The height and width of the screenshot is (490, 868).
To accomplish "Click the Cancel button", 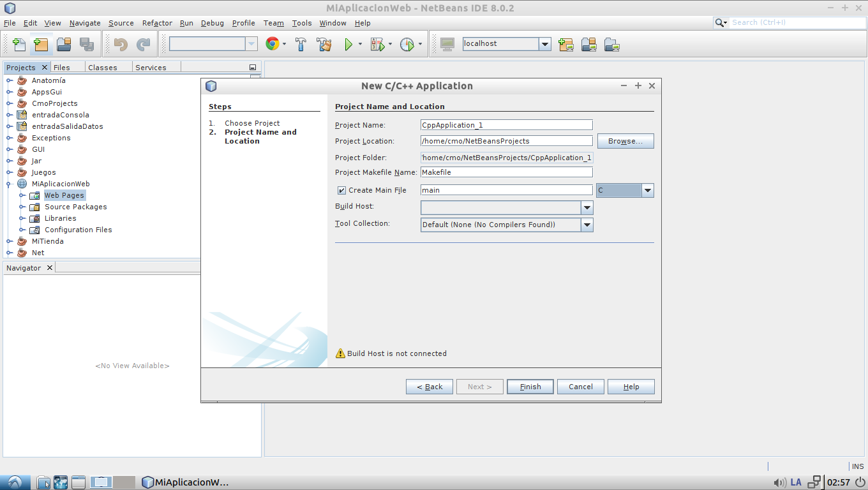I will click(581, 387).
